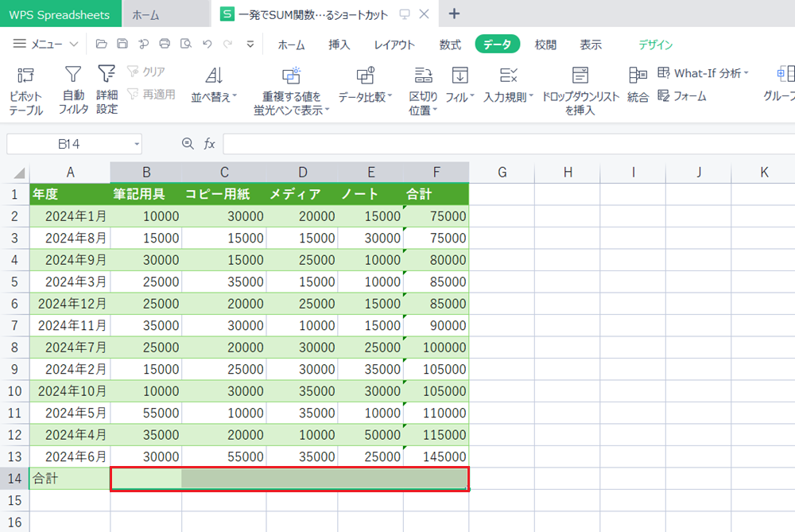The height and width of the screenshot is (532, 795).
Task: Click the Name Box showing B14
Action: (68, 144)
